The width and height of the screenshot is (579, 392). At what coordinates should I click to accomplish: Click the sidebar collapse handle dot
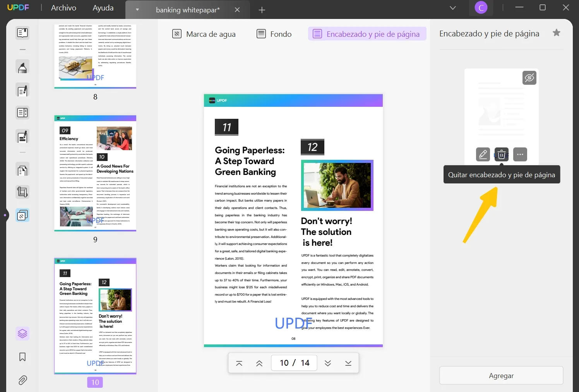click(5, 215)
